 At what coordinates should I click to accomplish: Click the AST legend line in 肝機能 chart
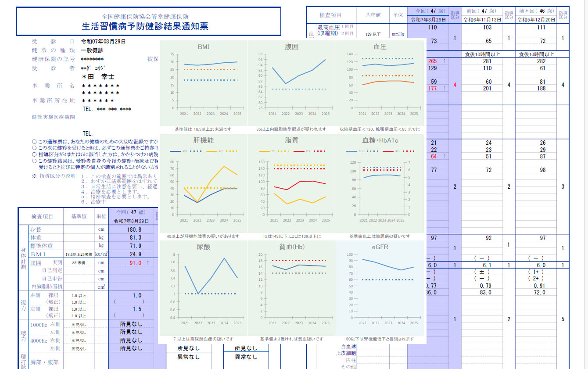click(176, 151)
